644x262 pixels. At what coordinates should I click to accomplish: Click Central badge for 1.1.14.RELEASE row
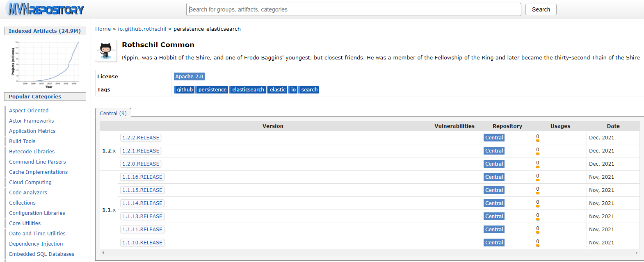click(494, 203)
